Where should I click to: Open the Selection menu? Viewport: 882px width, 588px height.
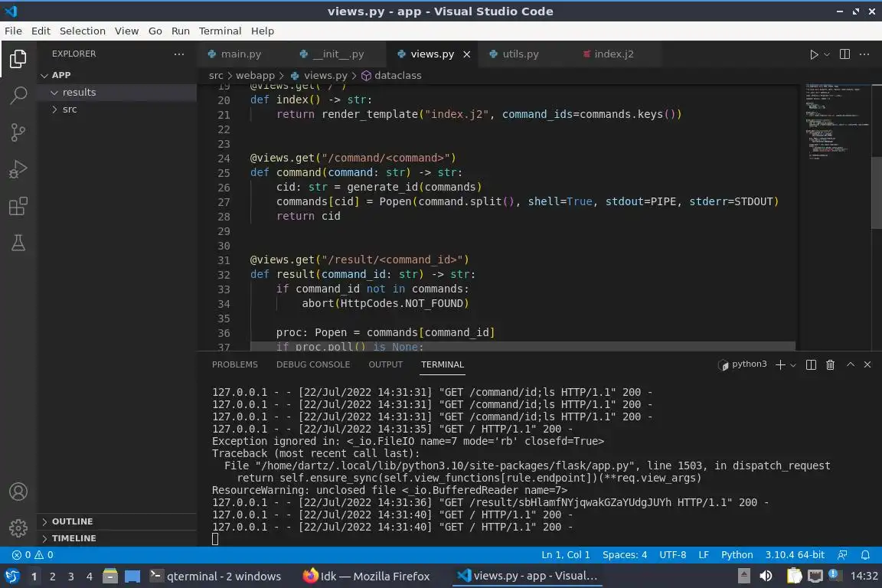(82, 31)
